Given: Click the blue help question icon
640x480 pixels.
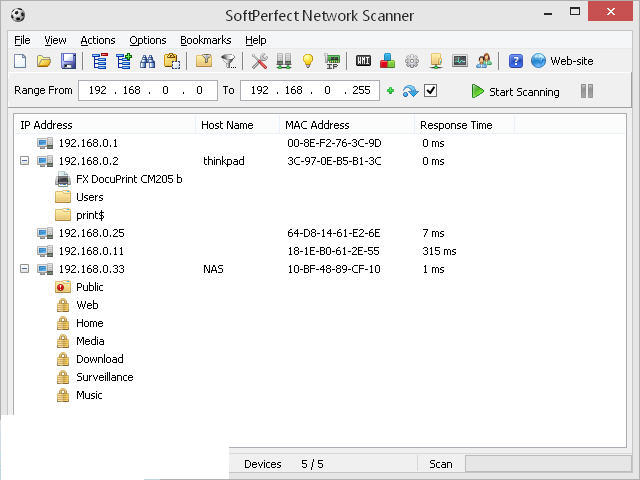Looking at the screenshot, I should tap(516, 61).
